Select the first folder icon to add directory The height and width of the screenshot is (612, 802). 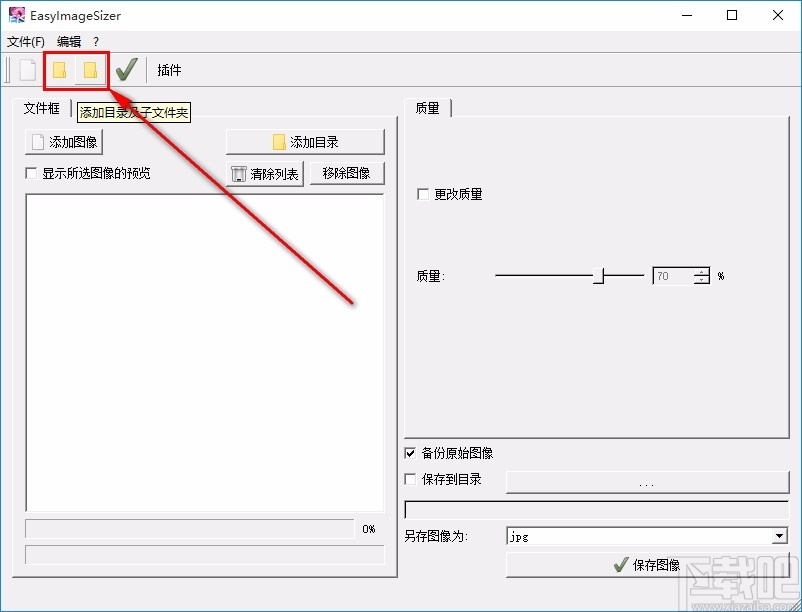coord(59,69)
